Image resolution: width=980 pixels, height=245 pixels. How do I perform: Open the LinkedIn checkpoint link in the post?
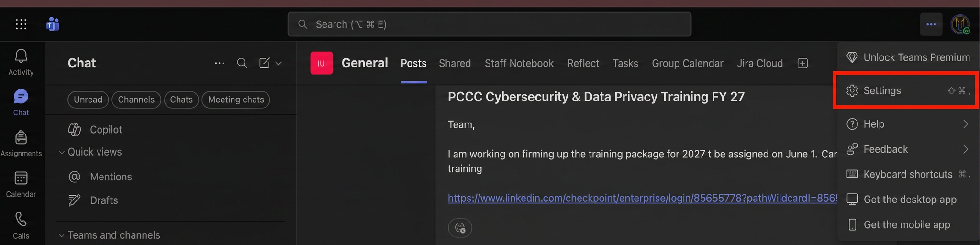tap(642, 198)
